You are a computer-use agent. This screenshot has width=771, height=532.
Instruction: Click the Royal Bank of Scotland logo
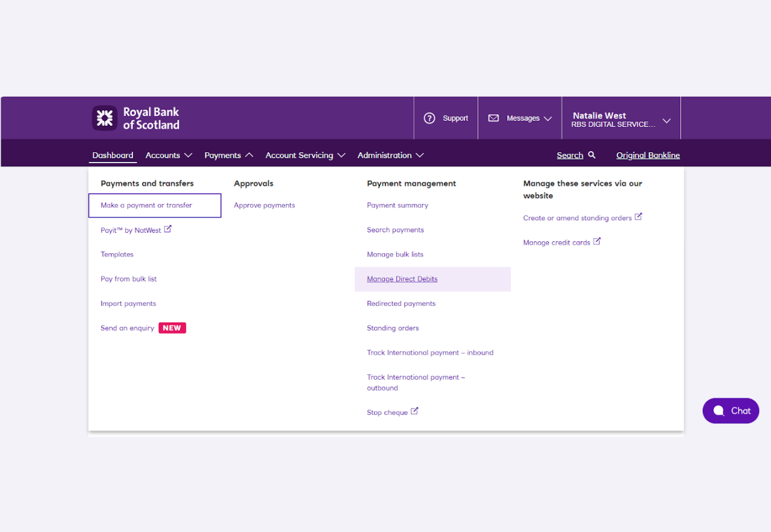click(136, 118)
